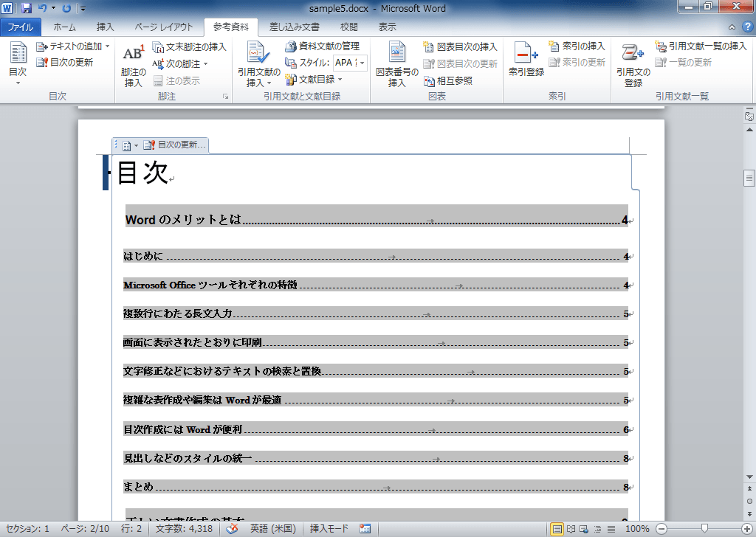Click the 複数行にわたる長文入力 TOC entry
The width and height of the screenshot is (756, 537).
[x=376, y=313]
